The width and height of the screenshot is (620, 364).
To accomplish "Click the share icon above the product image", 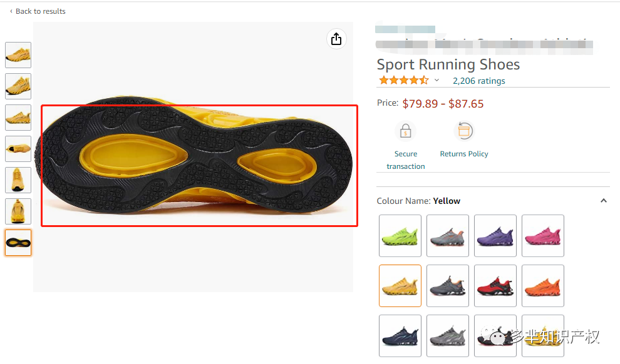I will (x=336, y=39).
